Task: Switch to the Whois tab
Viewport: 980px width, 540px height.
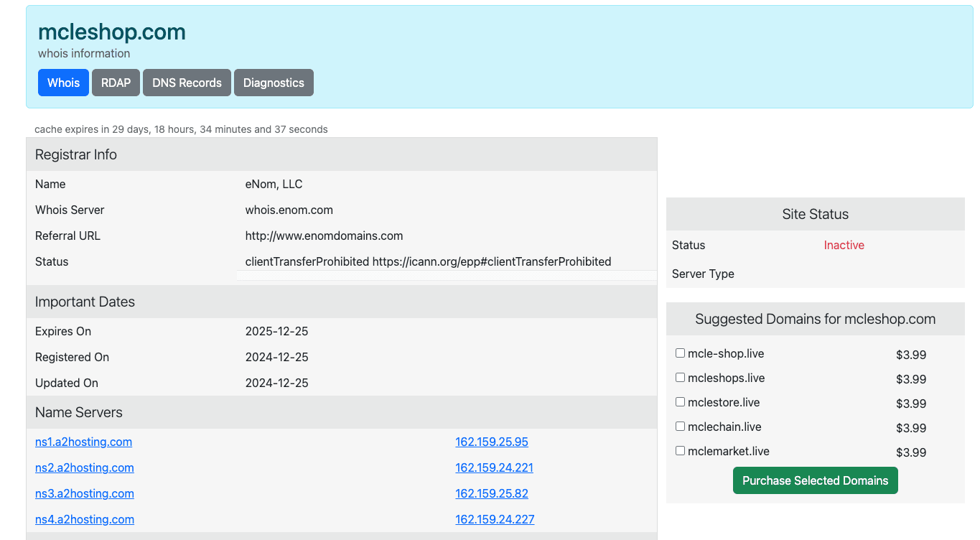Action: (63, 83)
